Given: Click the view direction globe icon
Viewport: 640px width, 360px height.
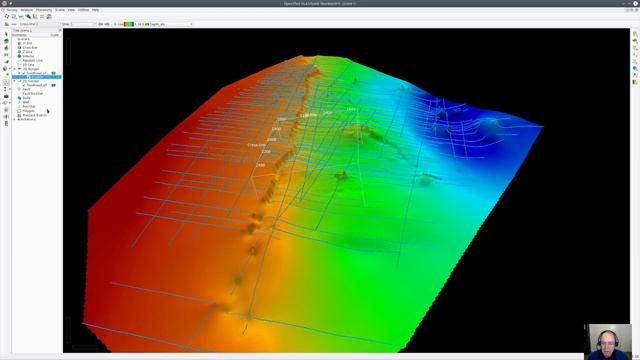Looking at the screenshot, I should pos(5,69).
